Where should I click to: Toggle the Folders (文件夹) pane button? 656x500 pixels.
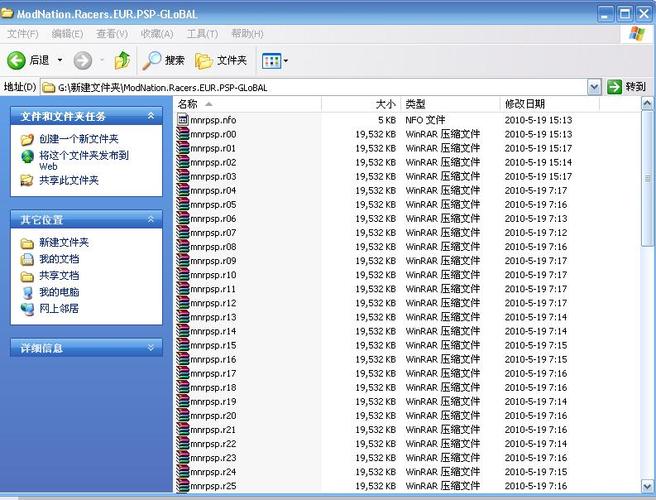click(221, 61)
